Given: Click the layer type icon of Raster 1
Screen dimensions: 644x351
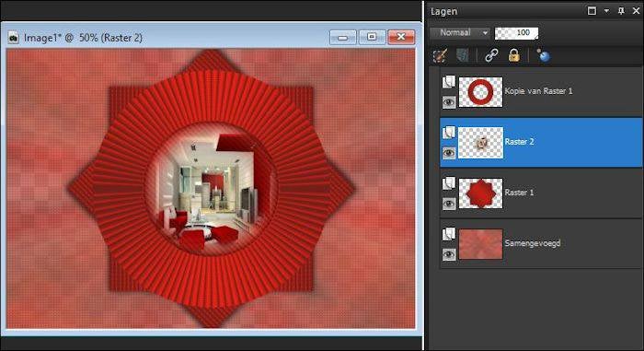Looking at the screenshot, I should click(449, 183).
